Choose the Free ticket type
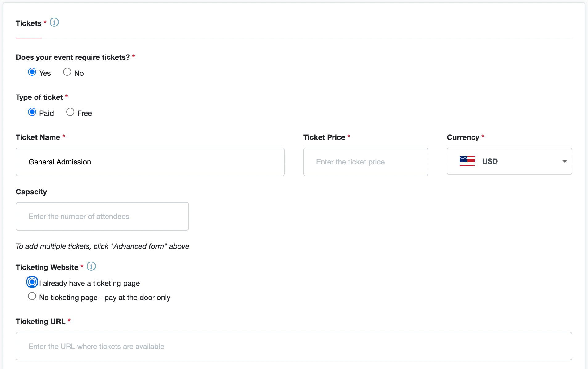 click(x=70, y=112)
